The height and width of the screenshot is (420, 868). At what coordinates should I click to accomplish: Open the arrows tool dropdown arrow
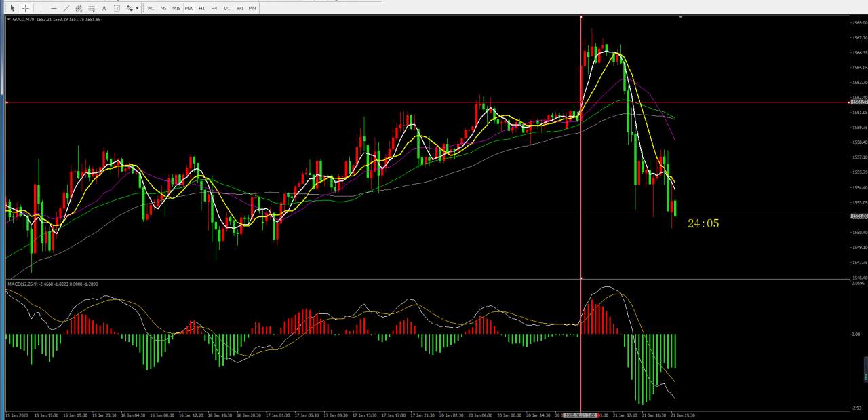click(137, 8)
